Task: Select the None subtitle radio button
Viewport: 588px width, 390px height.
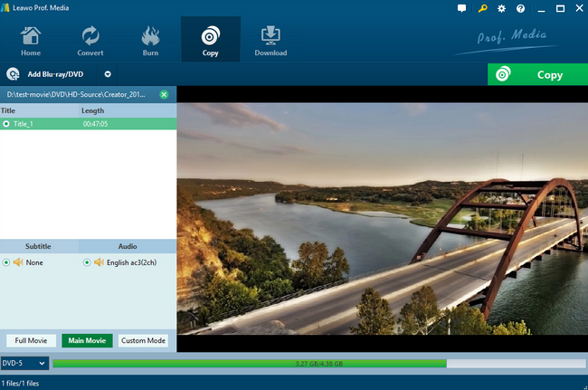Action: [x=6, y=262]
